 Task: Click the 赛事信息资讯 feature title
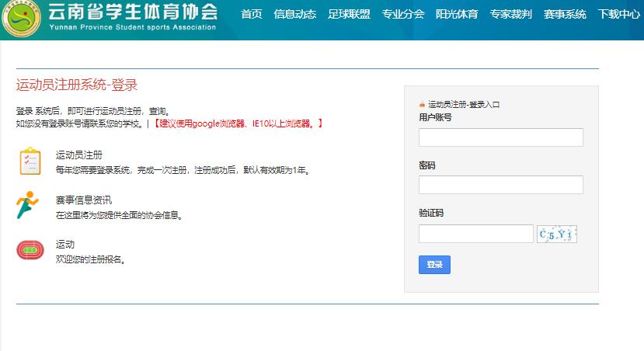click(x=83, y=200)
